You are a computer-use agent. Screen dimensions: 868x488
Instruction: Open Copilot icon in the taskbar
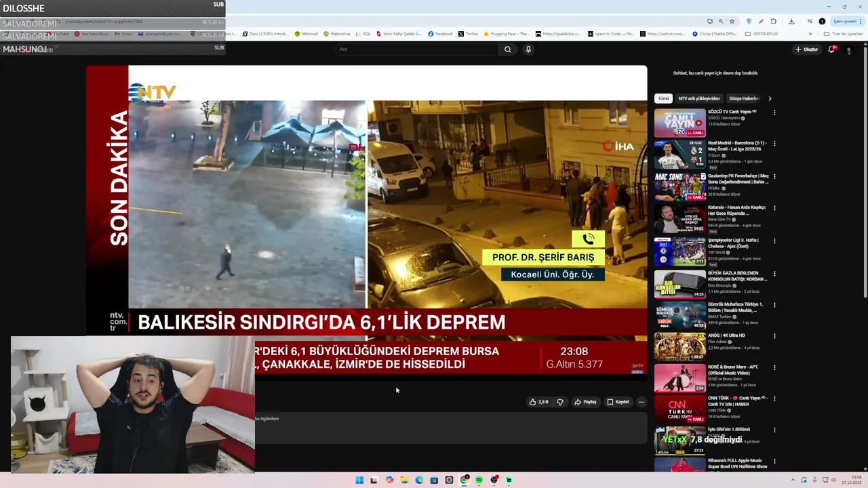pos(389,480)
